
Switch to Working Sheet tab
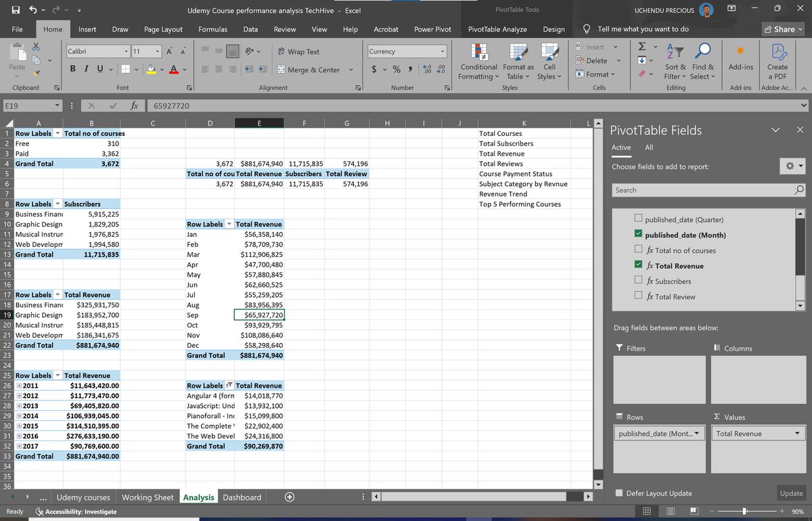(x=148, y=497)
